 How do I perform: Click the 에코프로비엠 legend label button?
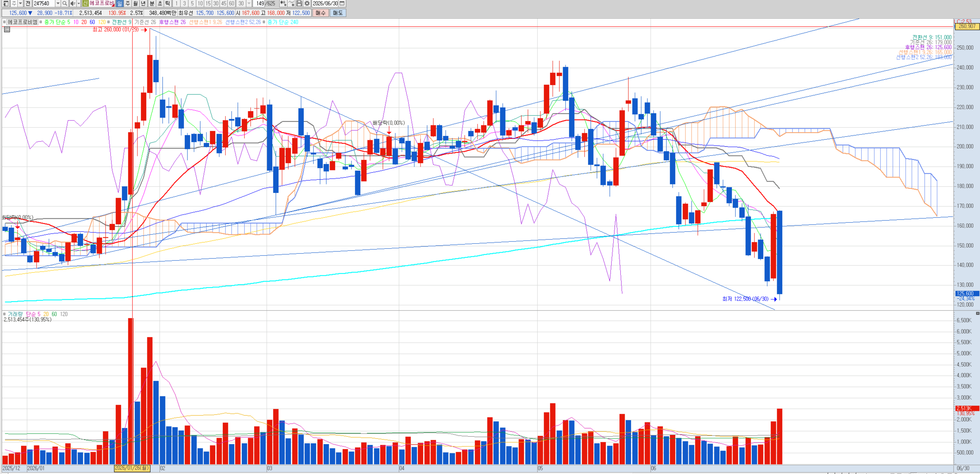pyautogui.click(x=22, y=22)
